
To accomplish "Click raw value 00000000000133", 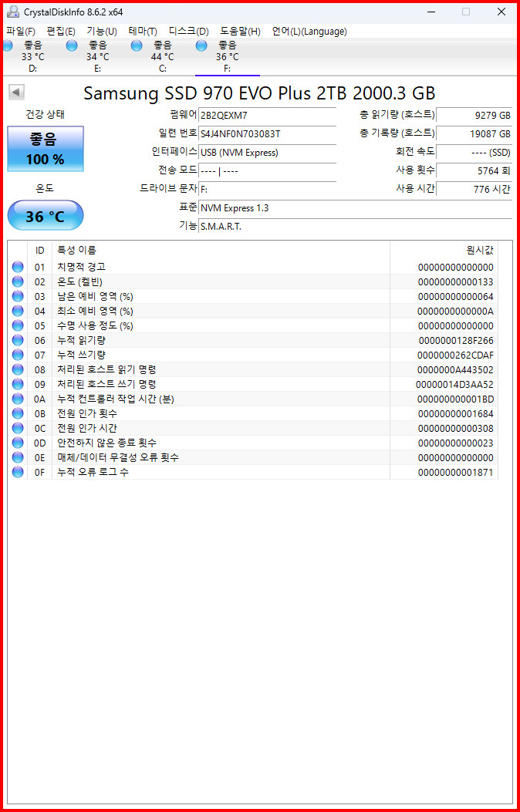I will (x=455, y=282).
